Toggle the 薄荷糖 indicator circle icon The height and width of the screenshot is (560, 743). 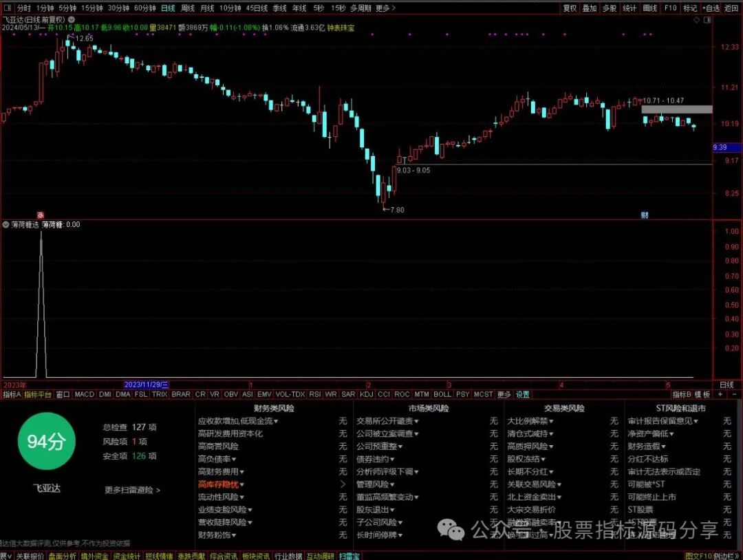(6, 224)
